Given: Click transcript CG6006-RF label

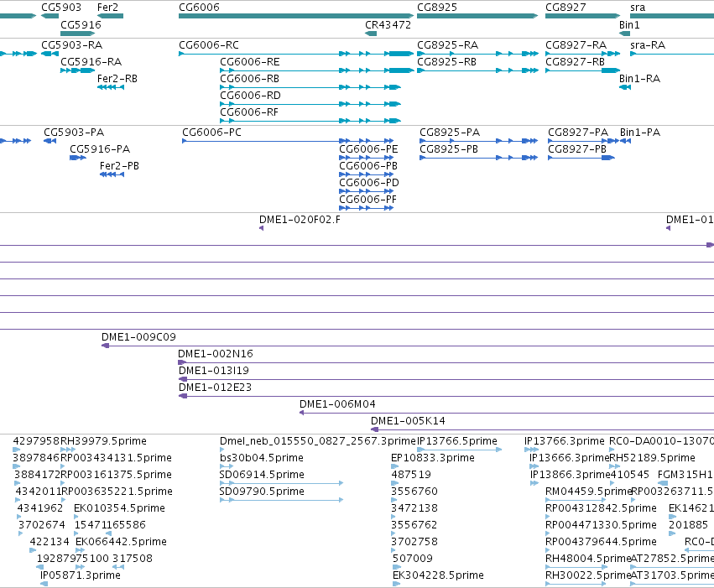Looking at the screenshot, I should (248, 112).
